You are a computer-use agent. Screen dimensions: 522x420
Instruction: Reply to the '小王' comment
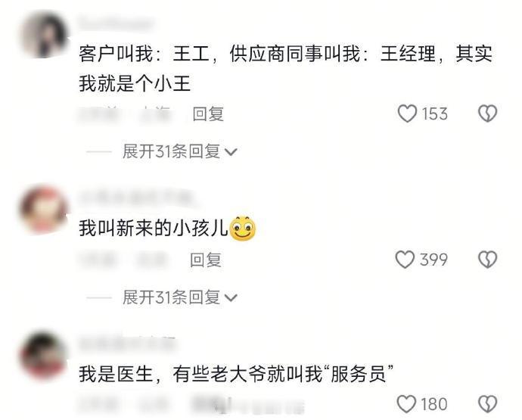pyautogui.click(x=208, y=114)
